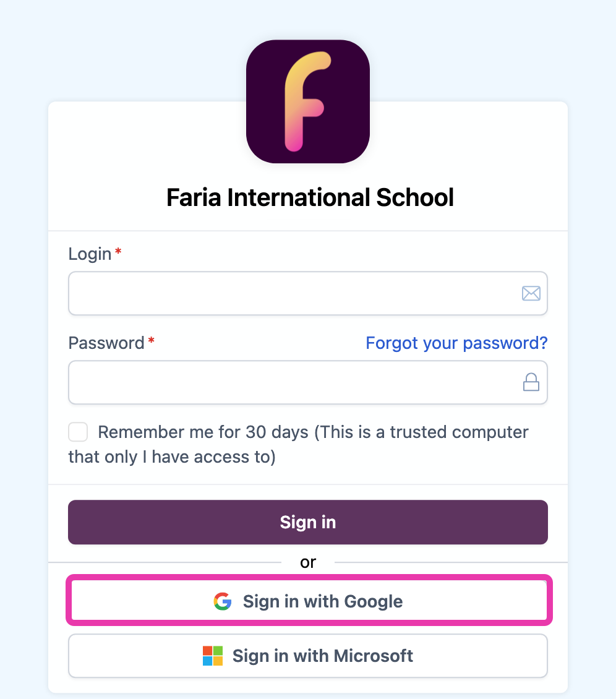Image resolution: width=616 pixels, height=699 pixels.
Task: Select the rounded Faria logo above the school name
Action: point(307,102)
